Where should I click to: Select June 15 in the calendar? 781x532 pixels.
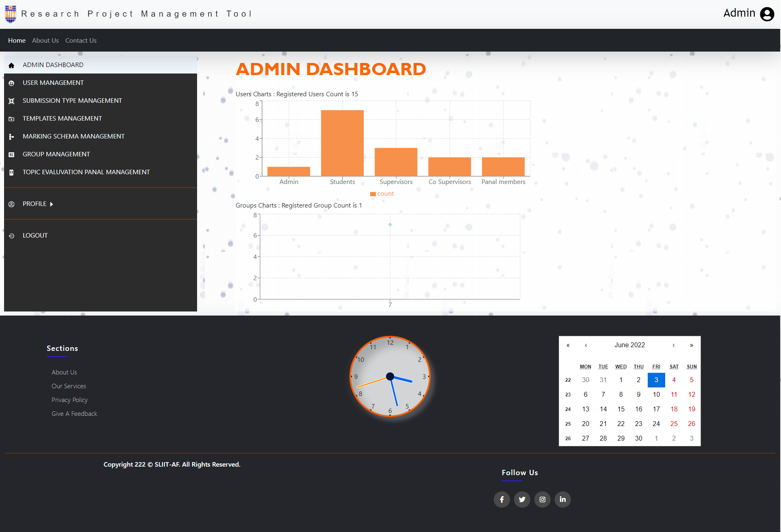(621, 409)
